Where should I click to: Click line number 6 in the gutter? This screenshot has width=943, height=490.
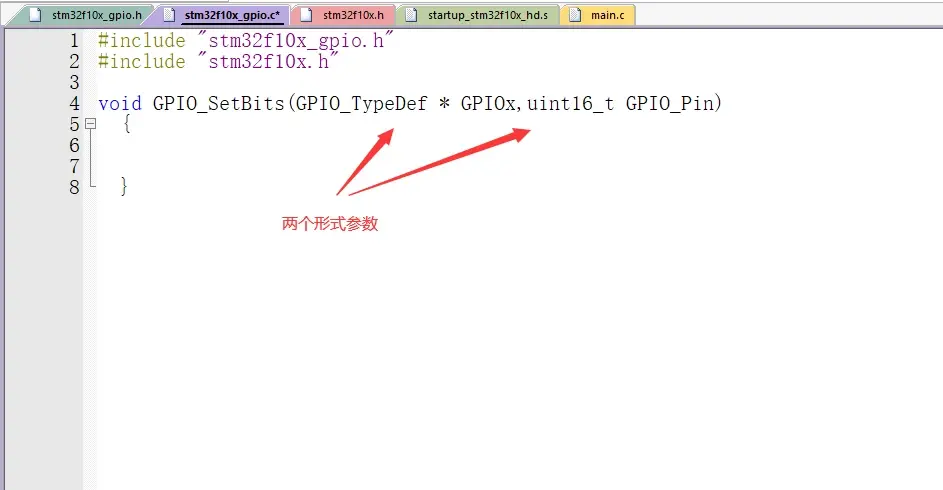pyautogui.click(x=74, y=145)
